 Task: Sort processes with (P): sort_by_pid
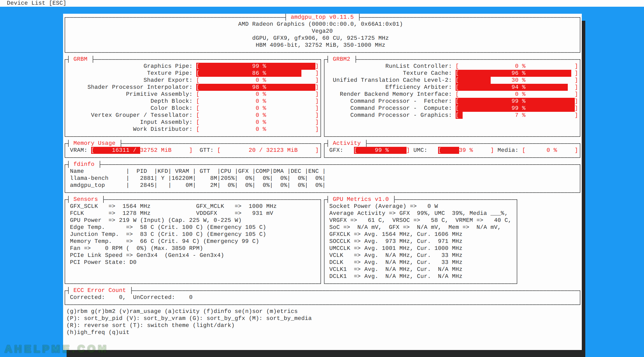[x=95, y=318]
